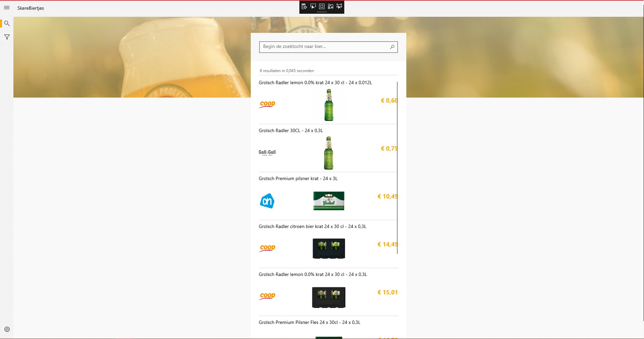
Task: Click the results list vertical scrollbar
Action: click(x=397, y=168)
